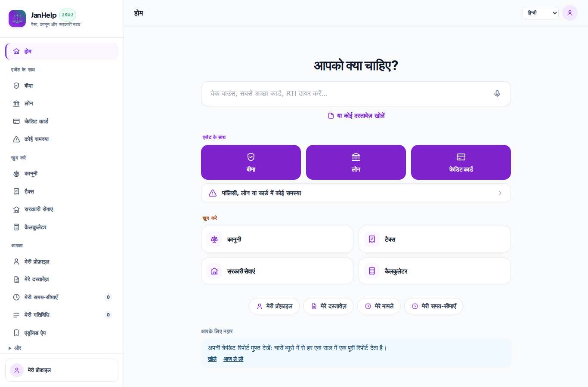Click the shield icon on the बीमा card
588x387 pixels.
251,157
